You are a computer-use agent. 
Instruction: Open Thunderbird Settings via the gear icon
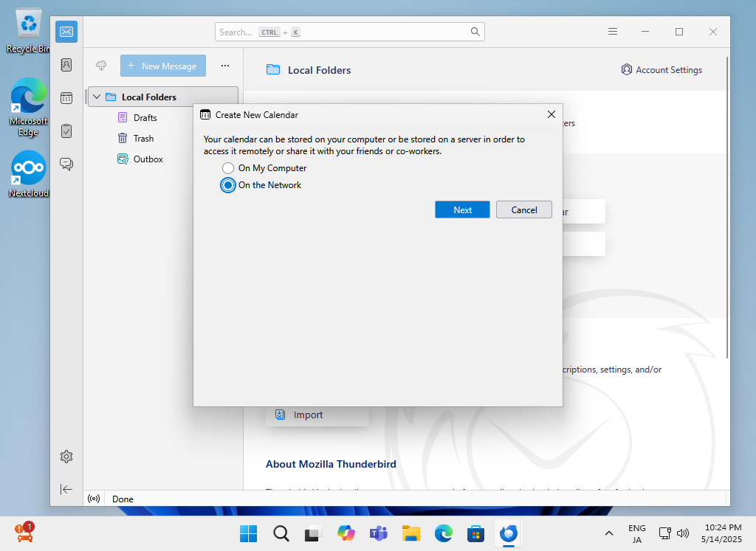(x=66, y=457)
